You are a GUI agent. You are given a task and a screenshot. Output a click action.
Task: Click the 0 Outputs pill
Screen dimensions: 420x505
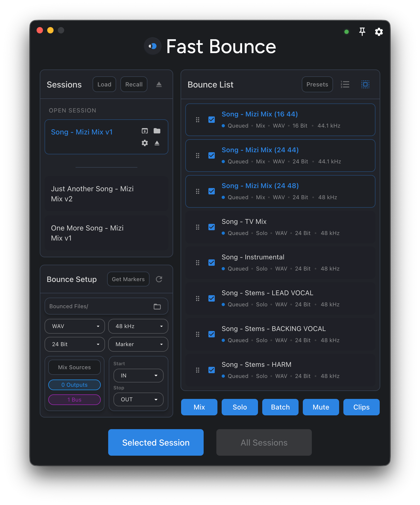click(75, 385)
